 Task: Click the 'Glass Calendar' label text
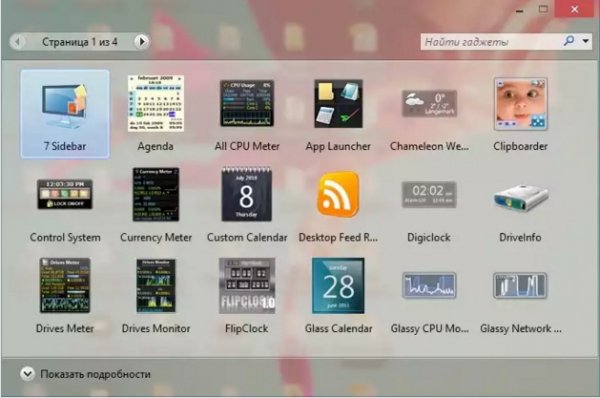[338, 328]
